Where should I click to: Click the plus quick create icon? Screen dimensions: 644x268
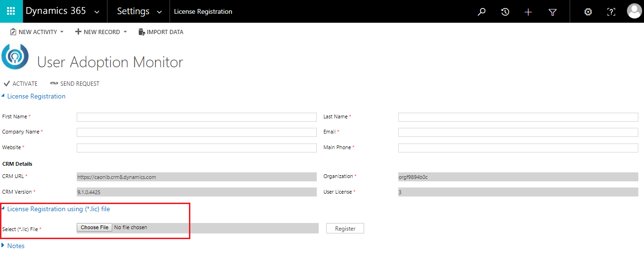coord(528,12)
